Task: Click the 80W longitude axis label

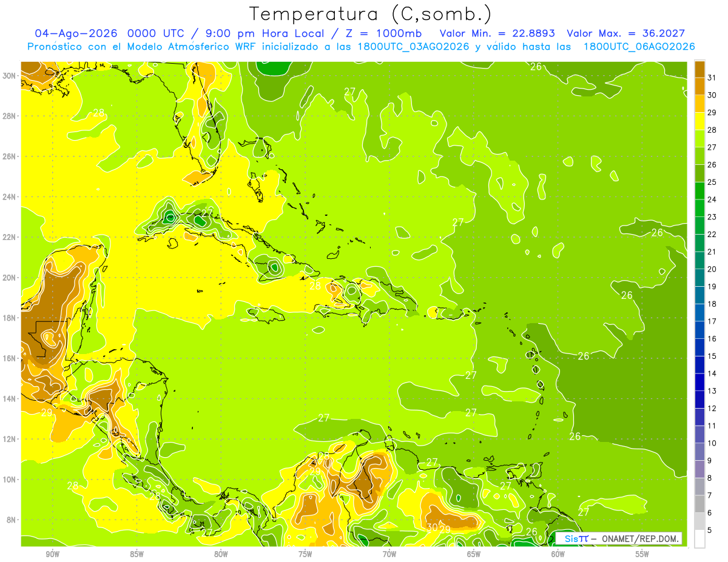Action: 221,554
